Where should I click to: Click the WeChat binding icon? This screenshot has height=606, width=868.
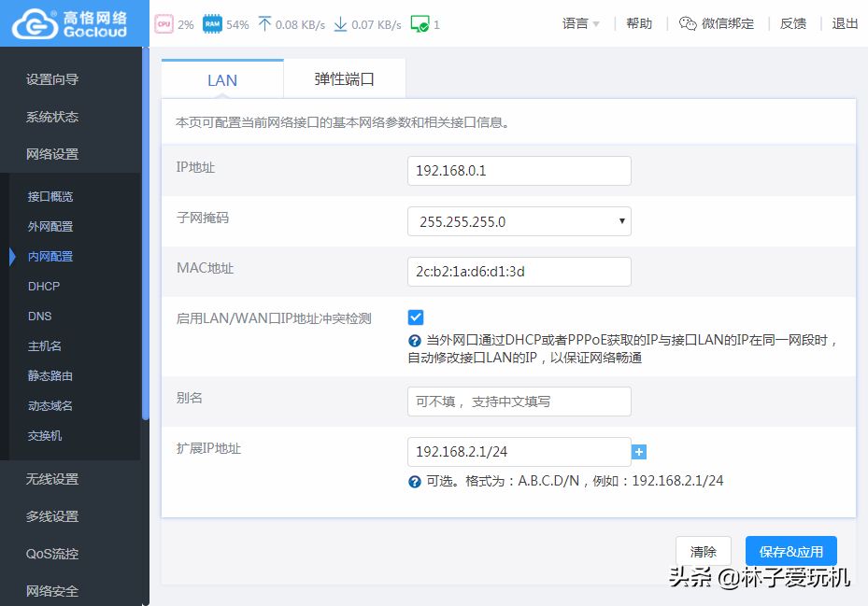coord(688,23)
